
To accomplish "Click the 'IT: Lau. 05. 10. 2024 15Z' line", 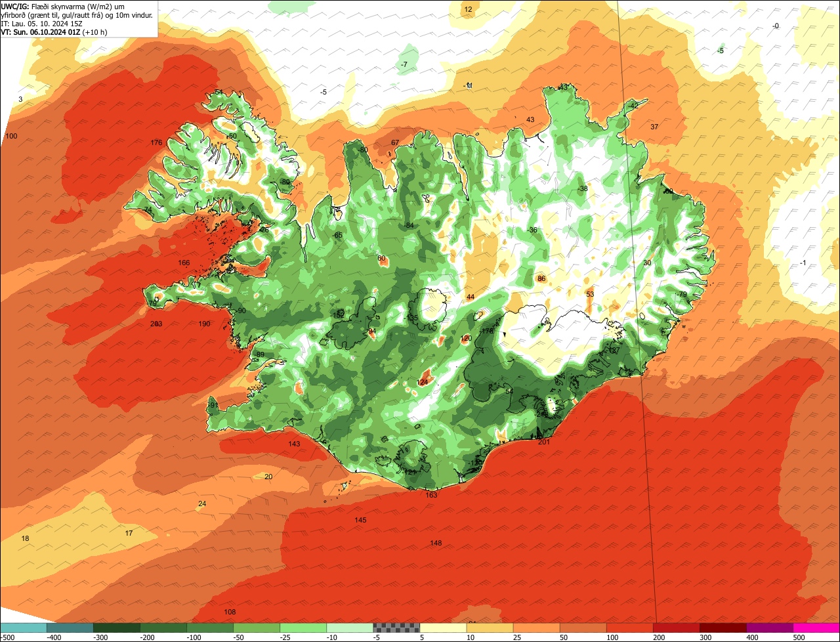I will (43, 23).
